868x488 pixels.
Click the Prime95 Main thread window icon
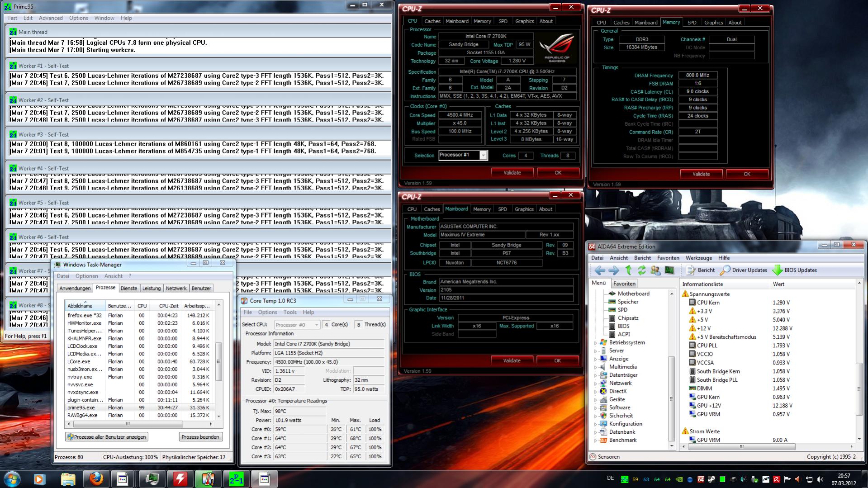point(13,32)
